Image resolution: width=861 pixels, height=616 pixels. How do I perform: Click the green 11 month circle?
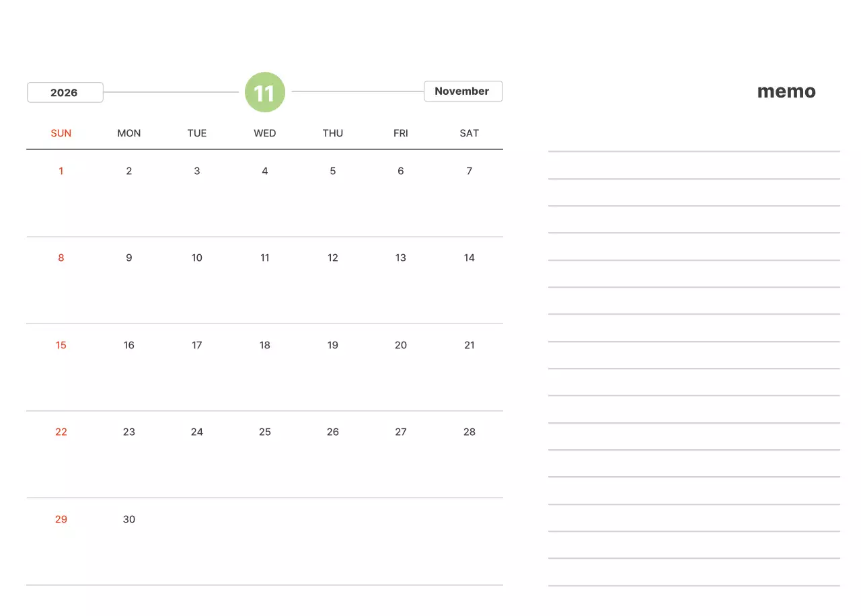tap(265, 92)
